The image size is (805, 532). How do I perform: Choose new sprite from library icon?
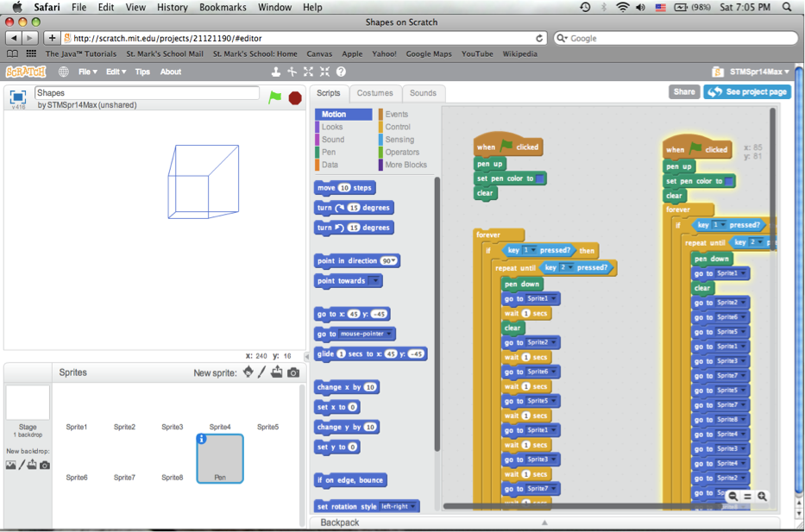(x=248, y=372)
